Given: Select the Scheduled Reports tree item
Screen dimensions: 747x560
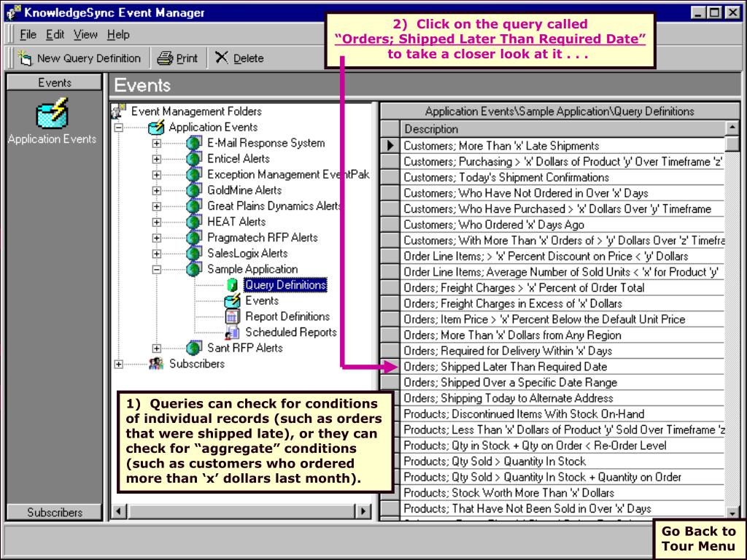Looking at the screenshot, I should tap(290, 332).
